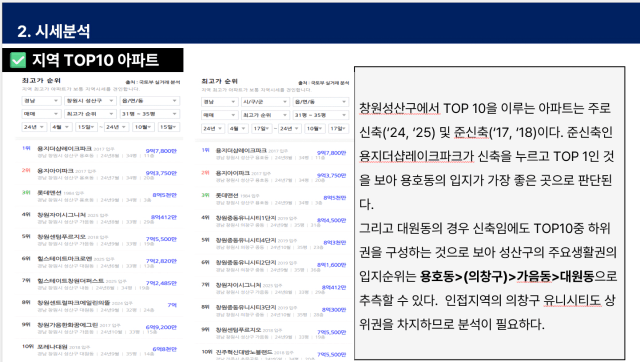Open the 경남 dropdown in the left ranking panel

[x=41, y=101]
